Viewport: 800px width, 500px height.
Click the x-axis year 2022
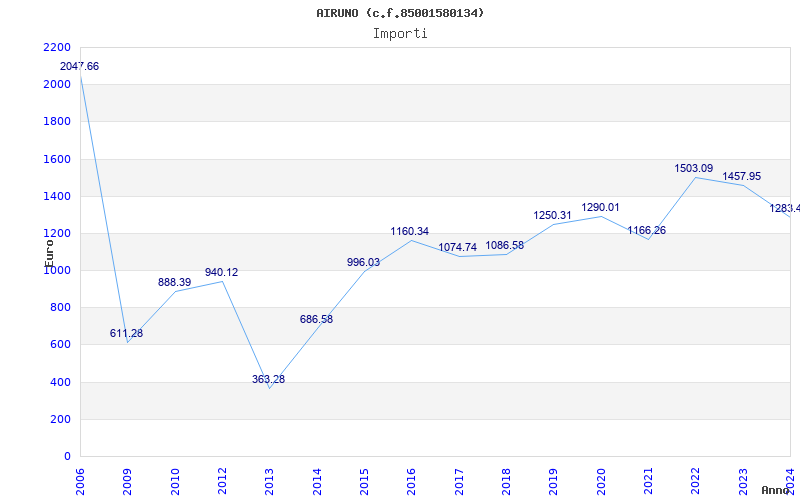pos(695,482)
